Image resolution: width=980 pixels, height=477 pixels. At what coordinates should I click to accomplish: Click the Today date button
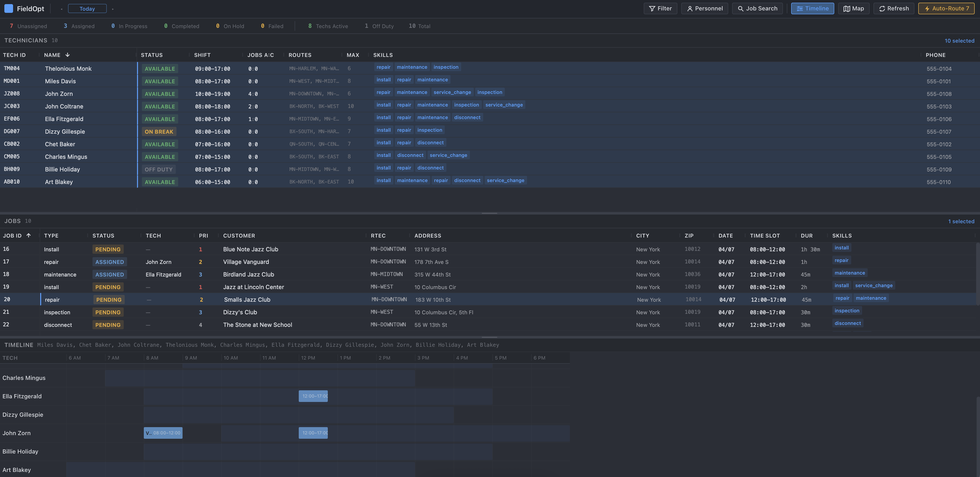coord(87,8)
